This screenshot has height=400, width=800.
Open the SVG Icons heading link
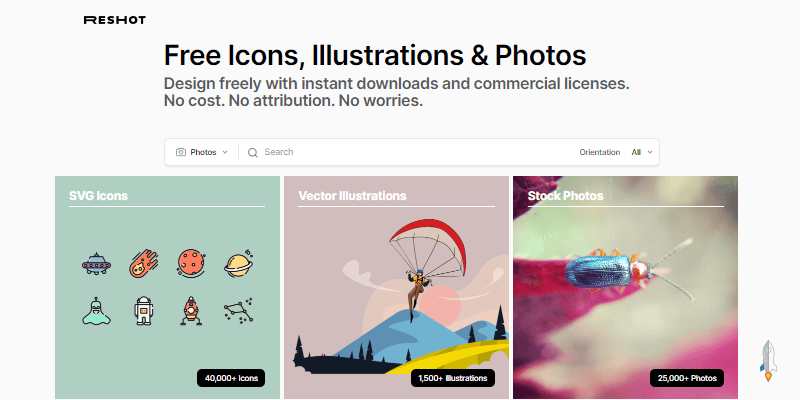coord(98,196)
